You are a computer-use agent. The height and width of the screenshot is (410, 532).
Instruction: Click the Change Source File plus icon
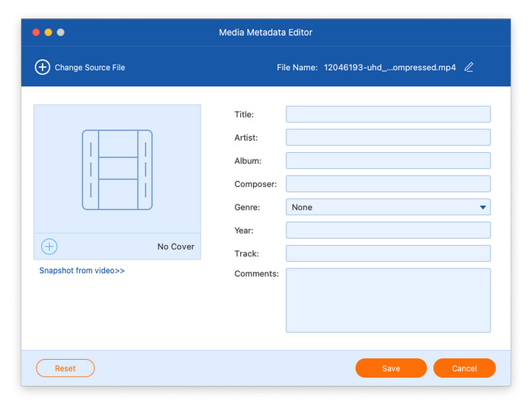pos(43,68)
